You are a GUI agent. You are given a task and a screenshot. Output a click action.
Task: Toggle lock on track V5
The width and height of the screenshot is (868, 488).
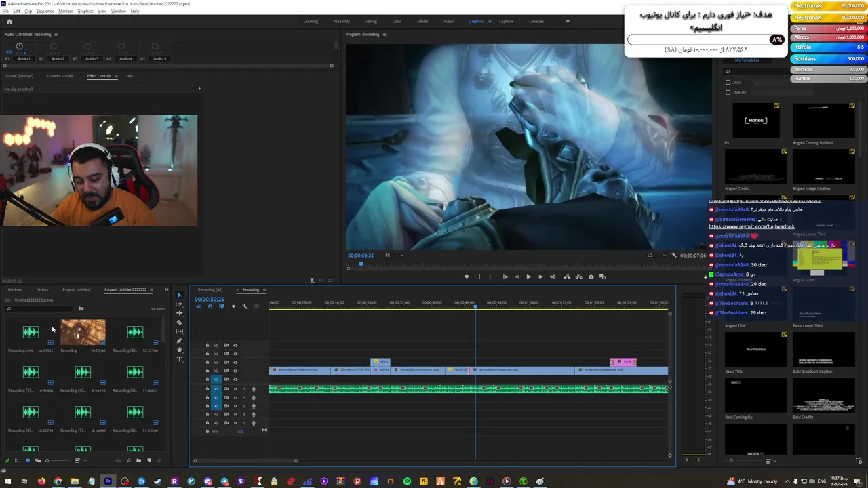208,345
